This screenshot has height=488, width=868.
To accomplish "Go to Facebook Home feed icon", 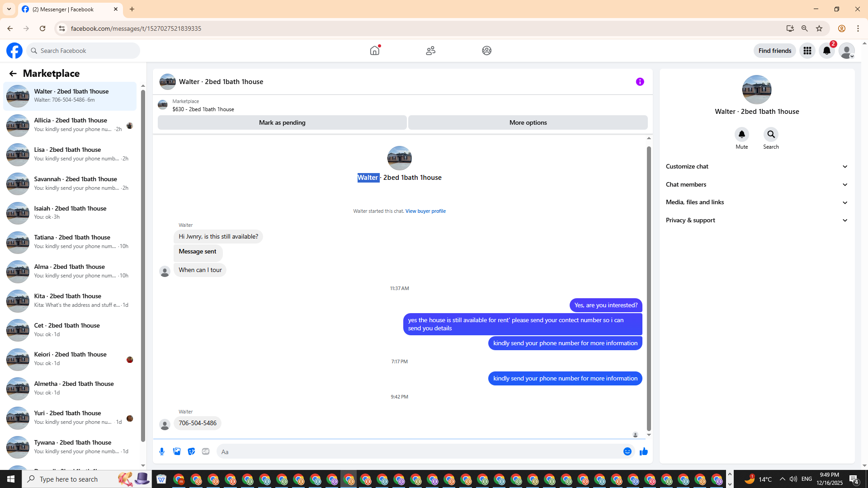I will [x=375, y=51].
